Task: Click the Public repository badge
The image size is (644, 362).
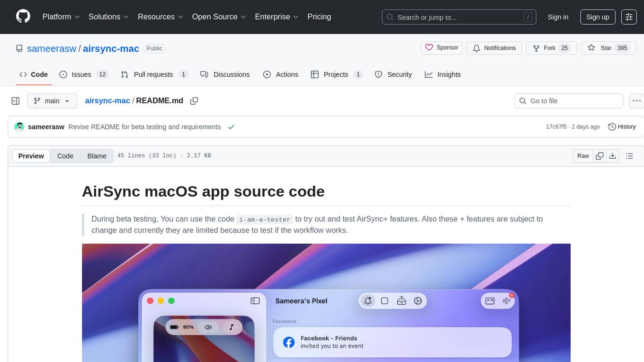Action: point(154,48)
